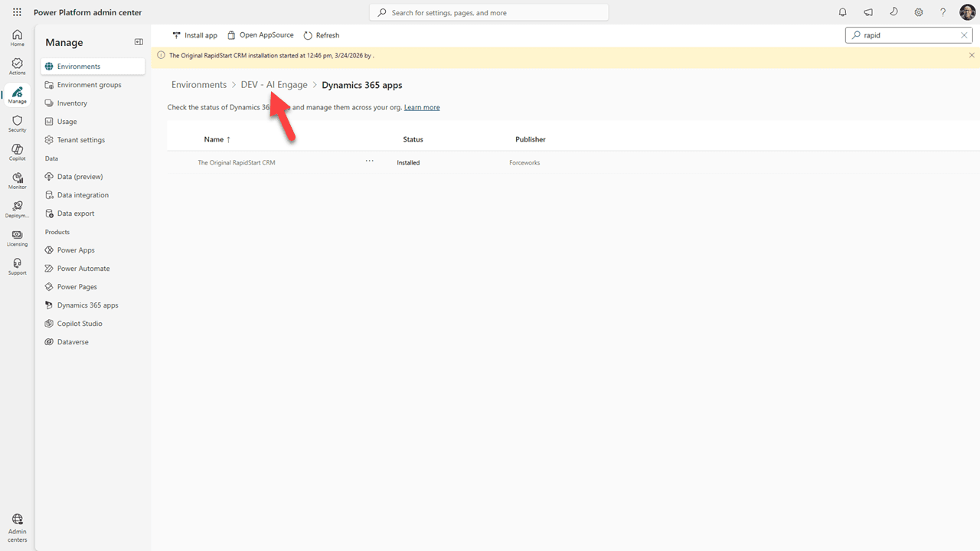Click the top search settings field
The image size is (980, 551).
pyautogui.click(x=490, y=12)
